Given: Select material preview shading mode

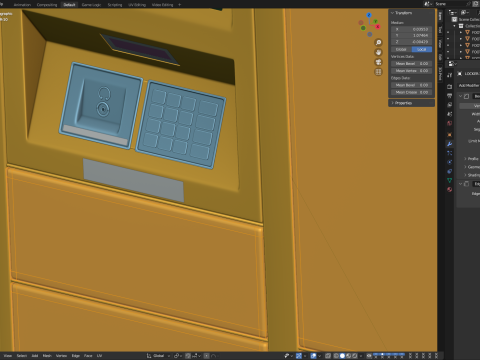Looking at the screenshot, I should tap(348, 356).
